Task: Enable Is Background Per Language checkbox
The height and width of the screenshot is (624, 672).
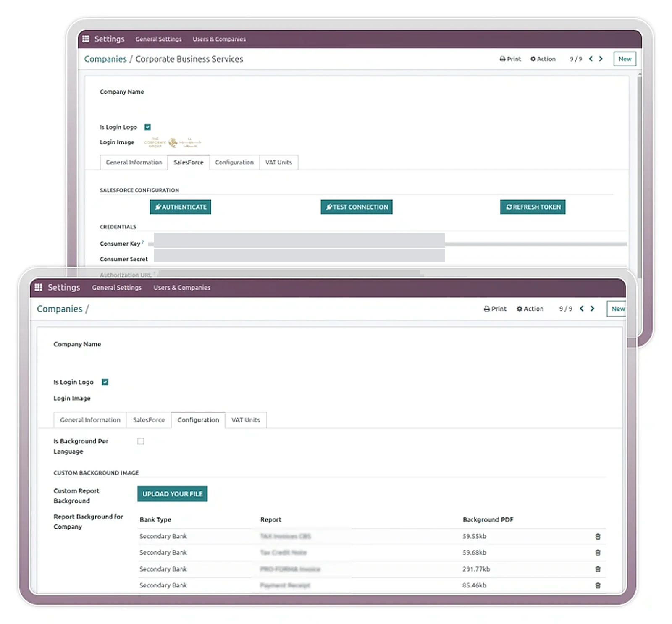Action: click(141, 441)
